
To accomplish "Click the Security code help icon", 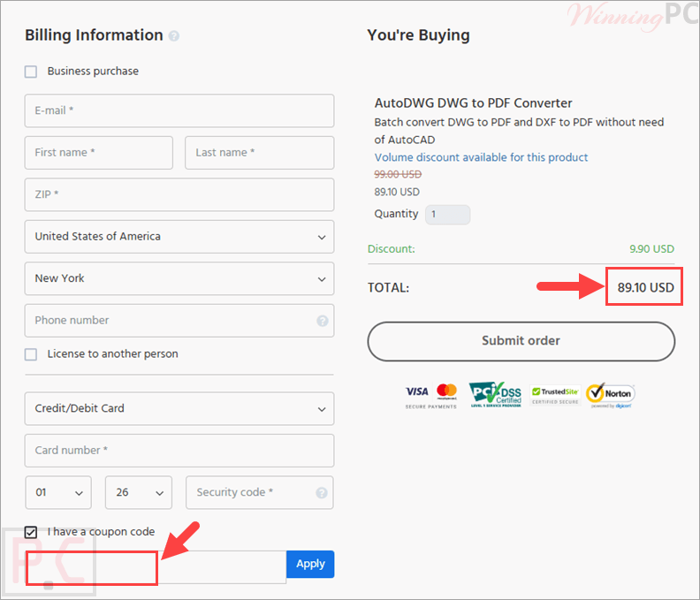I will tap(322, 492).
